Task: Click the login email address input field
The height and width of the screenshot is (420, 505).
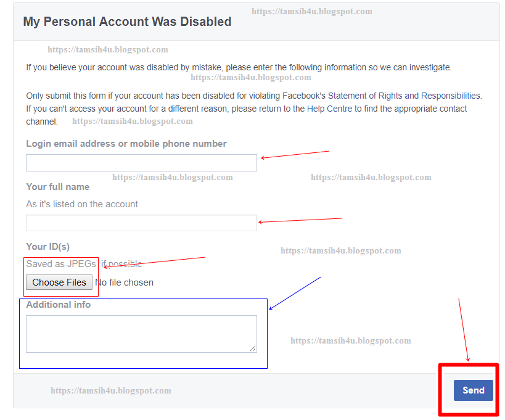Action: click(x=141, y=162)
